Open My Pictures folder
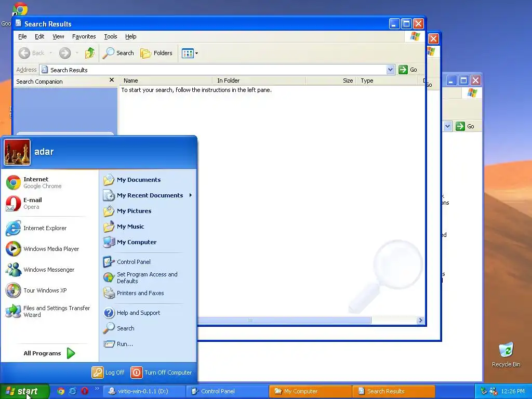 [x=127, y=211]
